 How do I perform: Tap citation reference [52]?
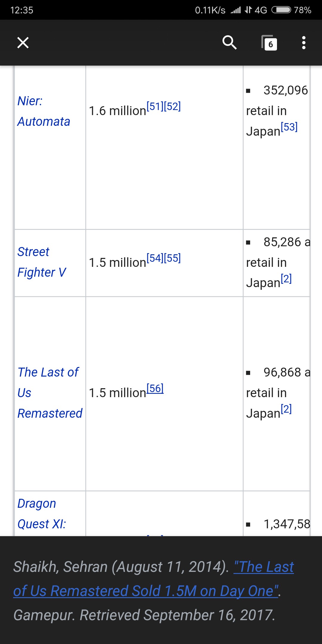172,106
